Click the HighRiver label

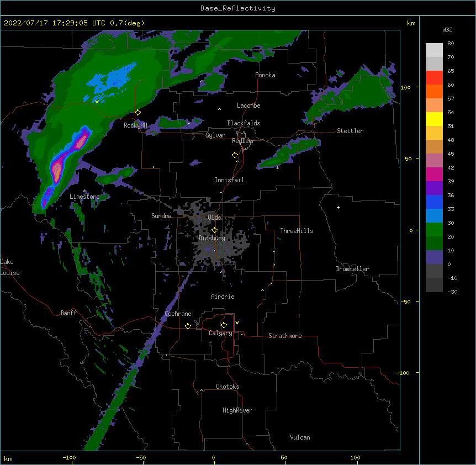(237, 410)
